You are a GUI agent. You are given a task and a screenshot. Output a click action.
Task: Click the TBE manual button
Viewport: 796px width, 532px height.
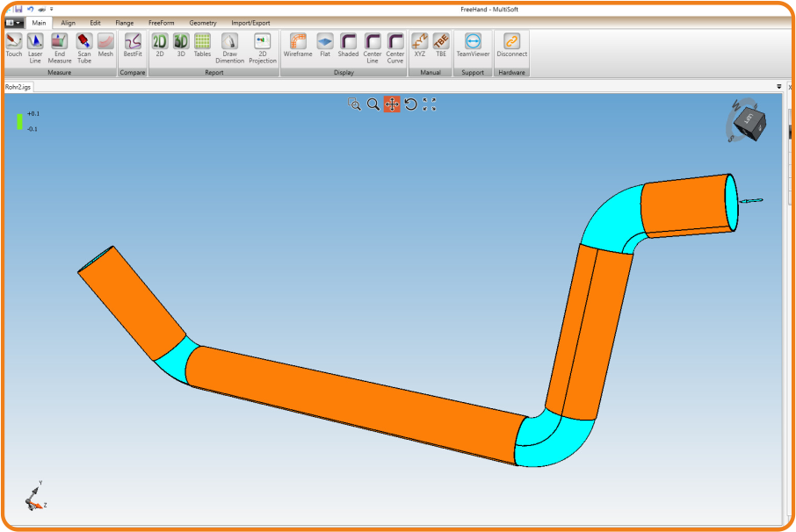click(441, 46)
